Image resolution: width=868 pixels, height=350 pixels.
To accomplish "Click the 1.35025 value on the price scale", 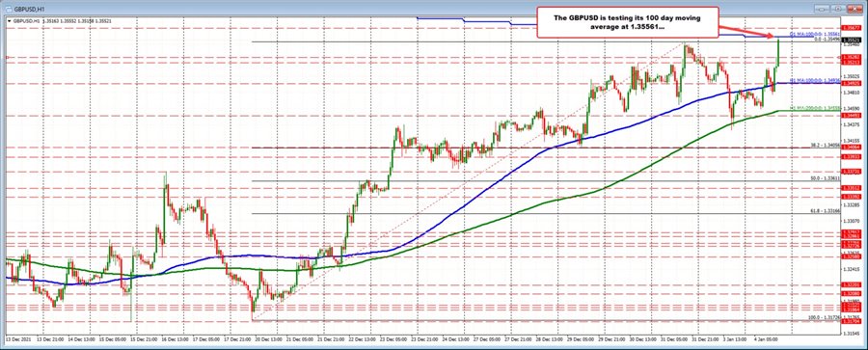I will [851, 76].
